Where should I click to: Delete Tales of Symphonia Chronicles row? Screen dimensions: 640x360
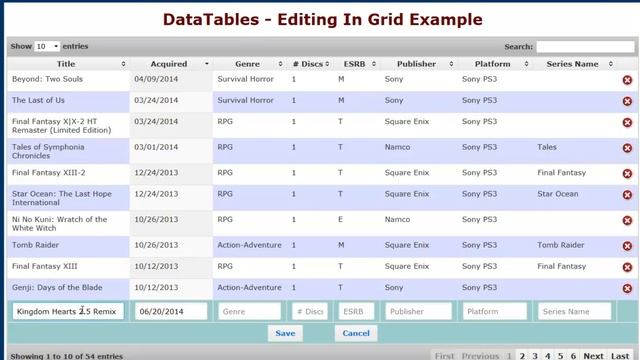point(627,148)
